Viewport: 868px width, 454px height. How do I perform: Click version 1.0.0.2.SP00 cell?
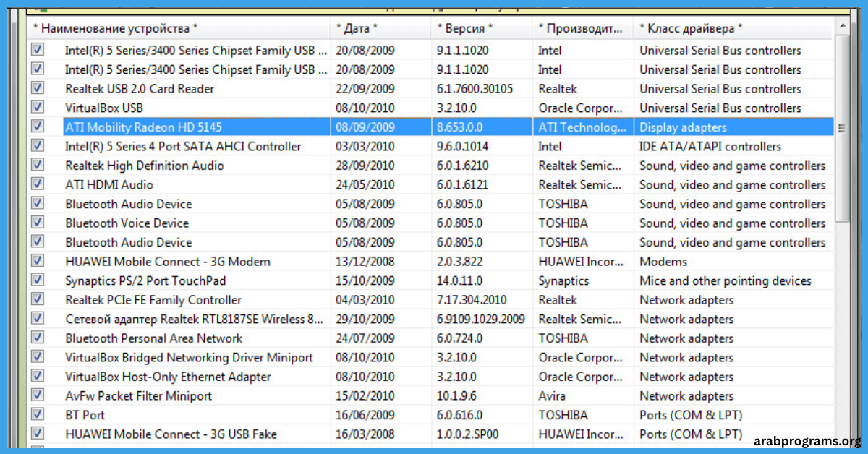click(x=467, y=434)
